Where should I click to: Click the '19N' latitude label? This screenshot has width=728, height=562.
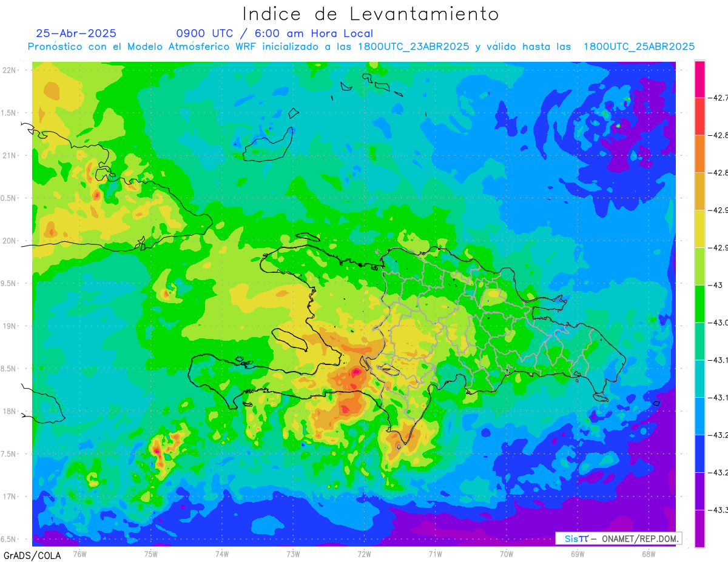tap(8, 326)
